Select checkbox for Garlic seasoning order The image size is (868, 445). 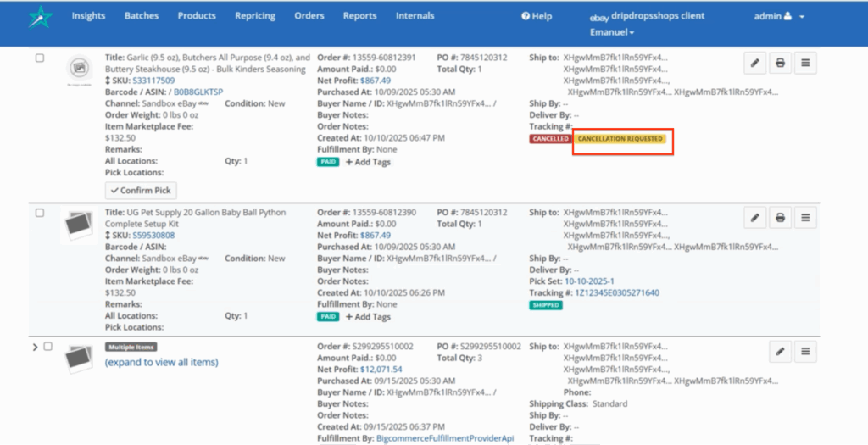pos(40,58)
